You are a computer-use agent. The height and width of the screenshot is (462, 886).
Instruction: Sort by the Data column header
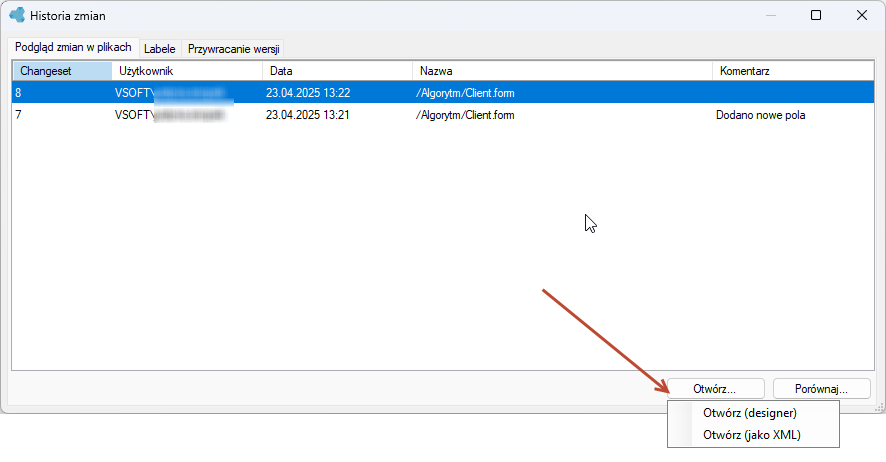click(x=337, y=71)
